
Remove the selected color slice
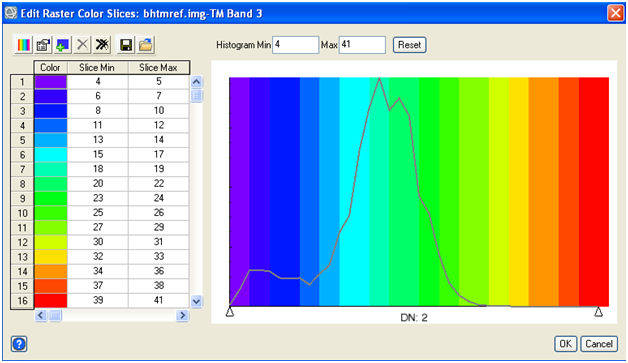coord(83,45)
